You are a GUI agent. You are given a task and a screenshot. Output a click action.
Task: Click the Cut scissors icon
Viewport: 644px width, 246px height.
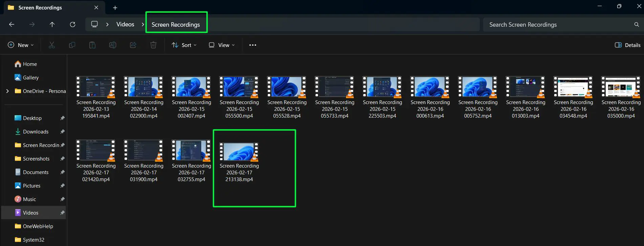coord(52,45)
